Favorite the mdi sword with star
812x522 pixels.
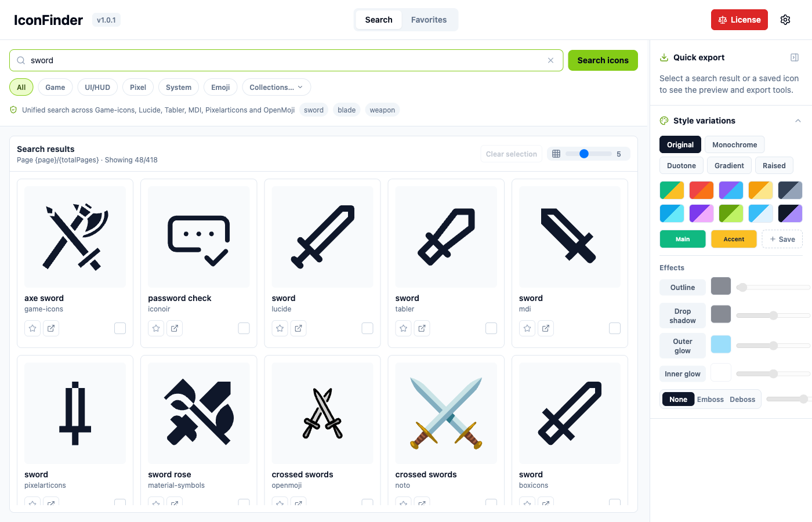(x=527, y=328)
